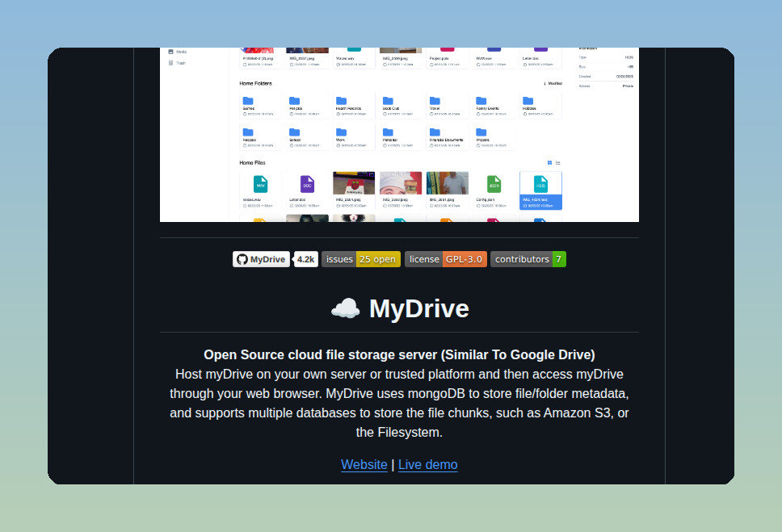Open the Live demo link
Screen dimensions: 782x532
click(x=428, y=465)
